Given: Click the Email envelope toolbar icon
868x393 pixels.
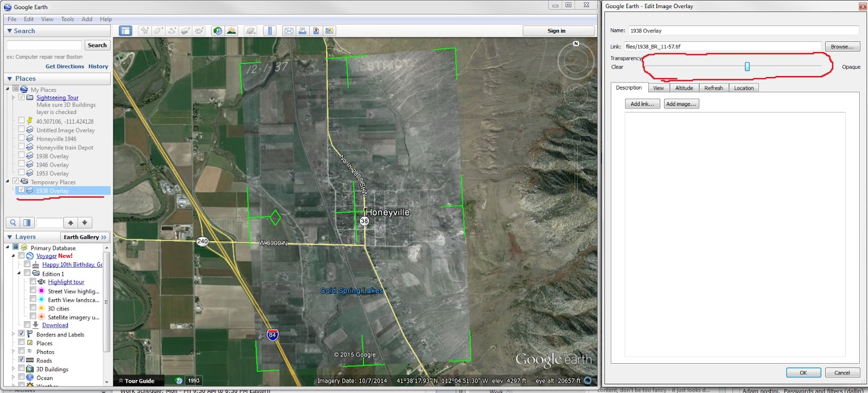Looking at the screenshot, I should (x=289, y=31).
